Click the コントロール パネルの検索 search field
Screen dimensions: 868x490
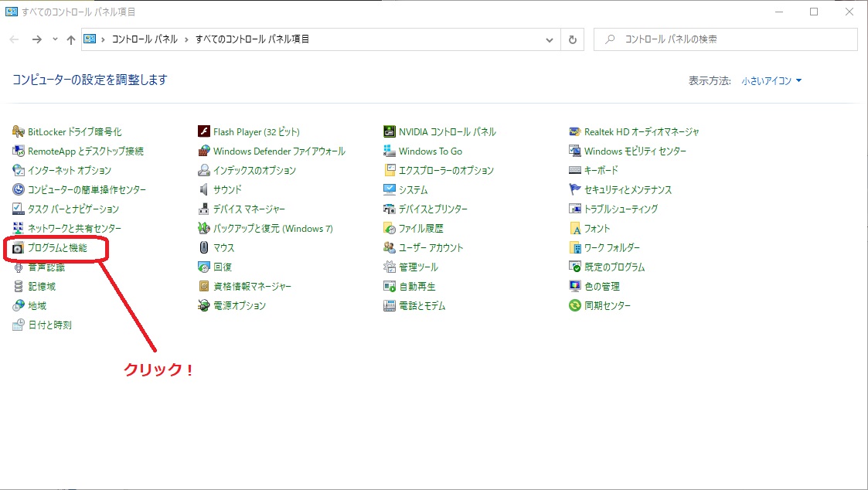(x=726, y=39)
